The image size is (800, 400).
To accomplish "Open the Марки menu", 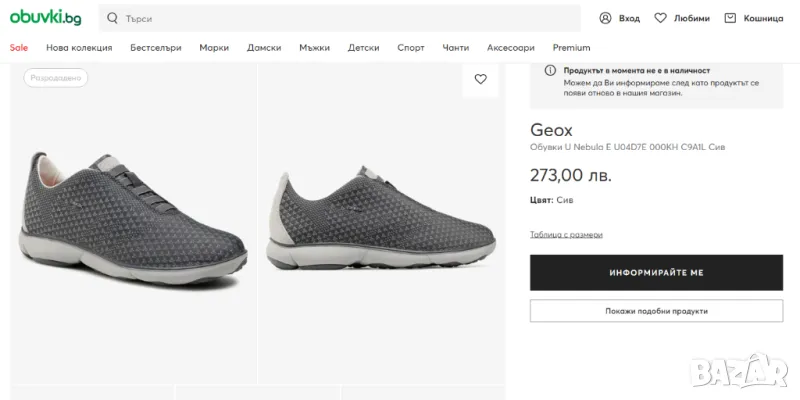I will point(214,47).
